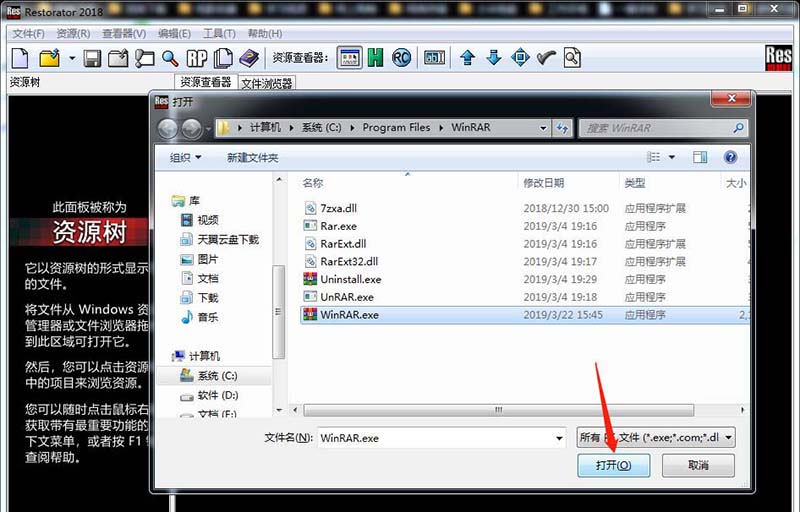Expand the file name history dropdown

click(559, 438)
